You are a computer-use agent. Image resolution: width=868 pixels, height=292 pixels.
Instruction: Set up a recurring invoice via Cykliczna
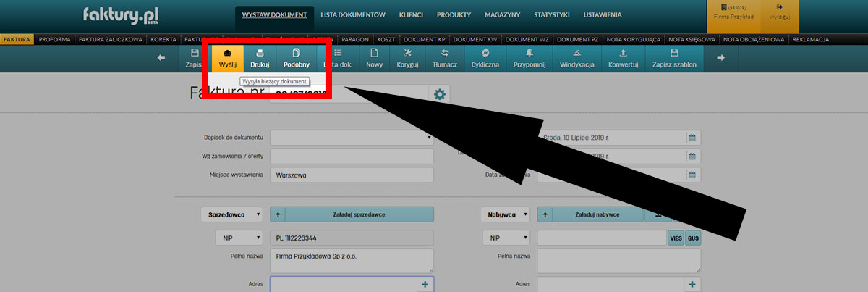[485, 58]
